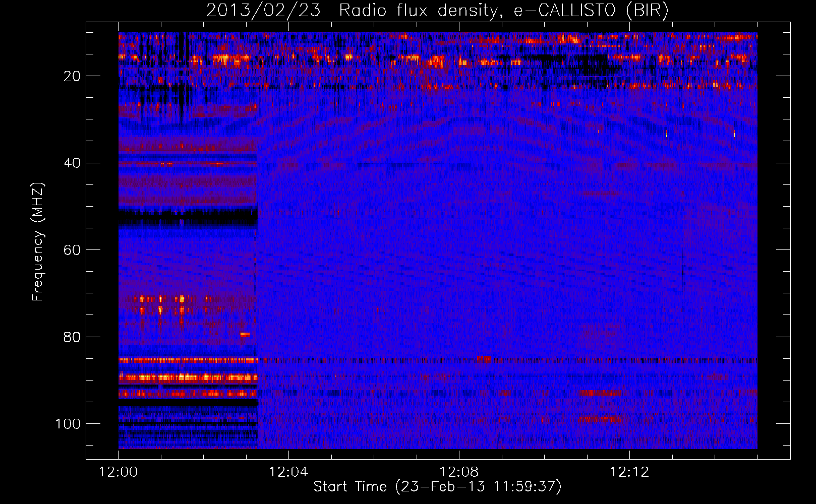The height and width of the screenshot is (504, 816).
Task: Click the "12:12" time tick label
Action: click(629, 472)
